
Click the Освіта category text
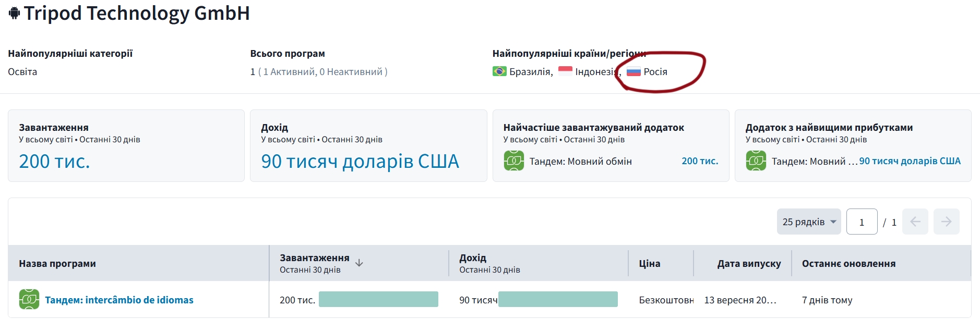click(x=22, y=71)
